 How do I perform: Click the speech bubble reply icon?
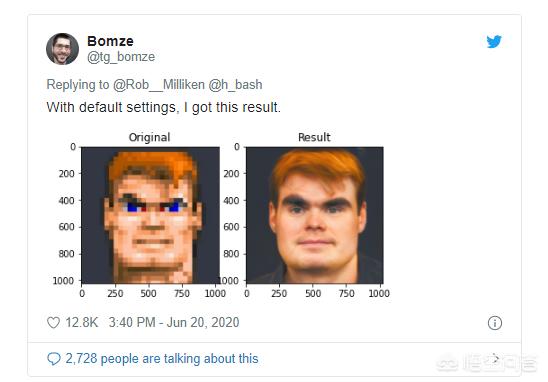[x=54, y=359]
